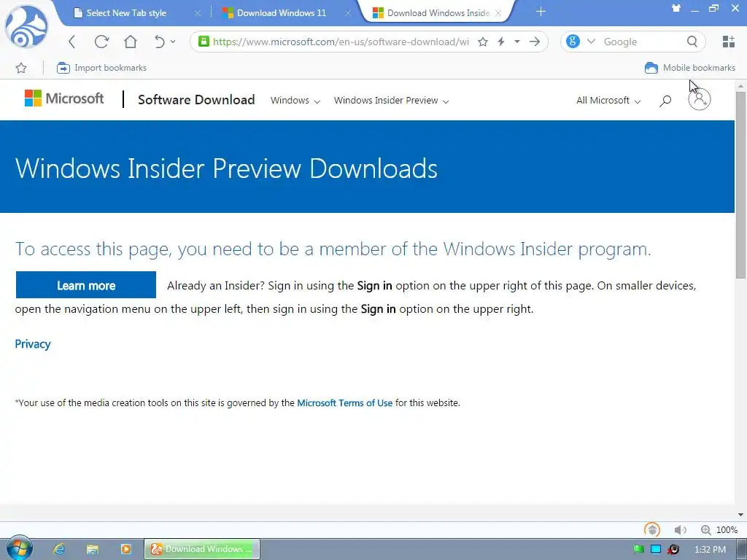The width and height of the screenshot is (747, 560).
Task: Bookmark this page with star icon
Action: pyautogui.click(x=483, y=42)
